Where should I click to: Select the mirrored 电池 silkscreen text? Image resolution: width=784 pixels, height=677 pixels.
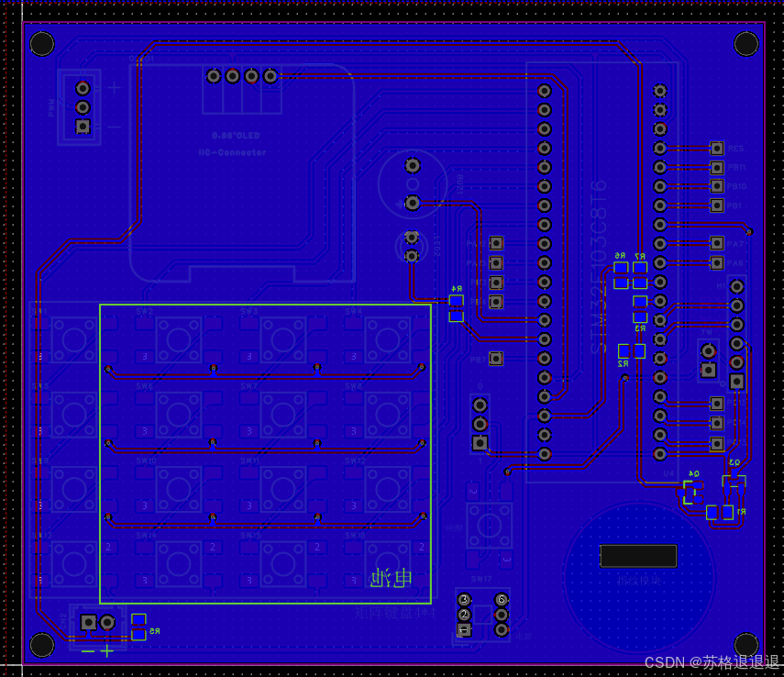click(392, 578)
